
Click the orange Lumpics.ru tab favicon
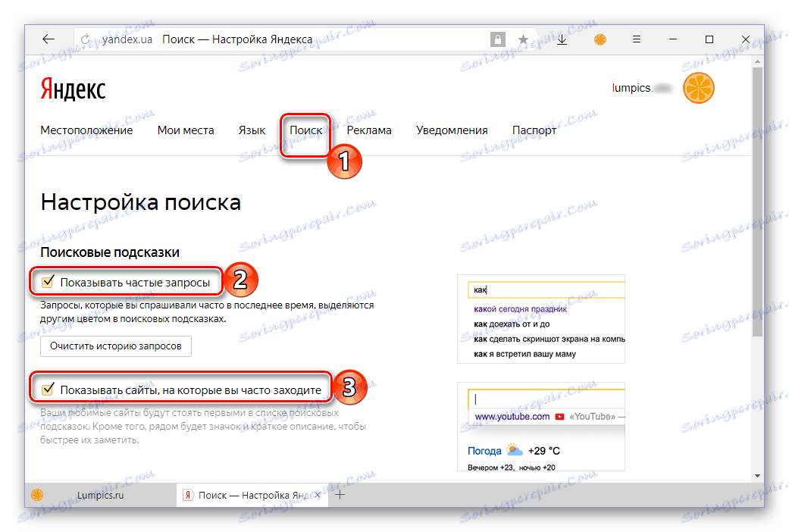[37, 496]
